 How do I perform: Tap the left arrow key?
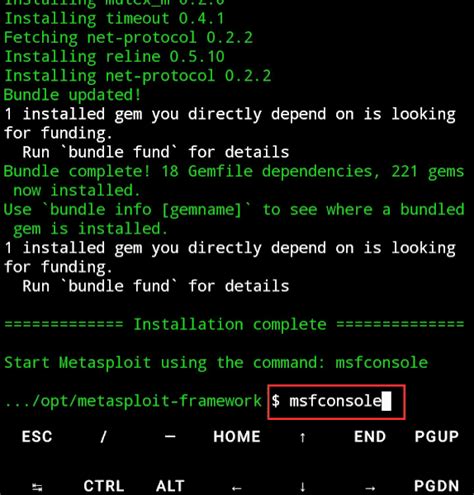click(237, 488)
